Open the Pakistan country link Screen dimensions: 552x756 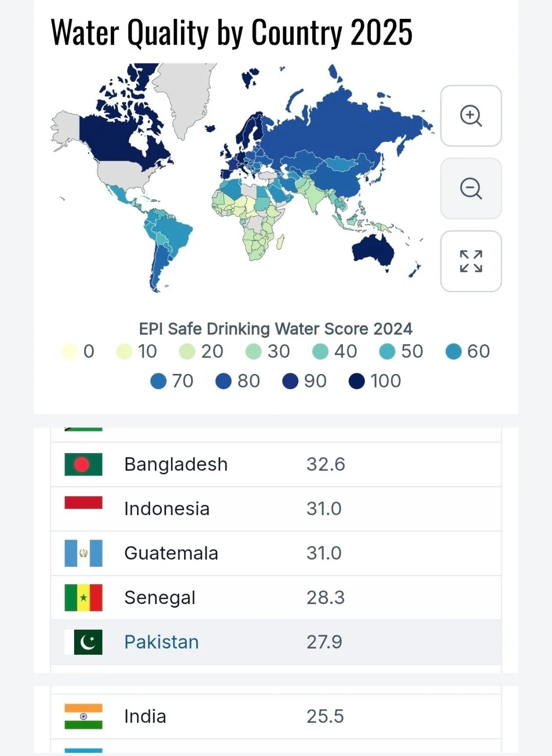click(x=162, y=642)
